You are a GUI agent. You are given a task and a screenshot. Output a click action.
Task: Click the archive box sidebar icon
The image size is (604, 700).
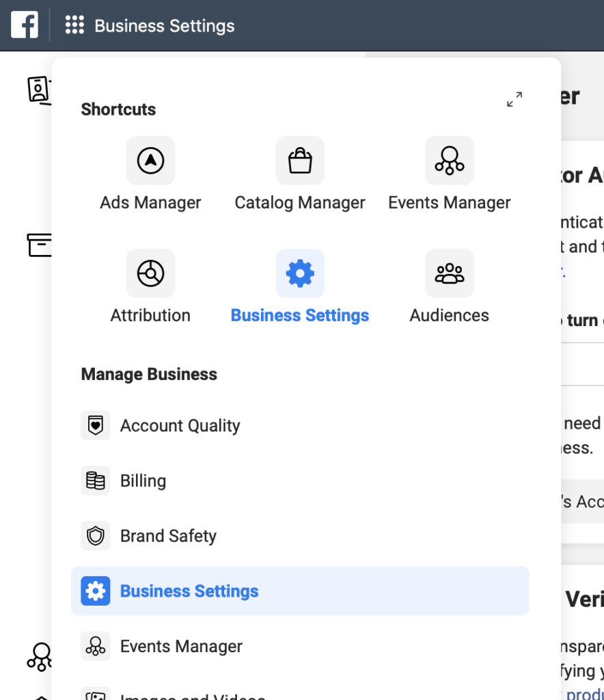pos(39,245)
